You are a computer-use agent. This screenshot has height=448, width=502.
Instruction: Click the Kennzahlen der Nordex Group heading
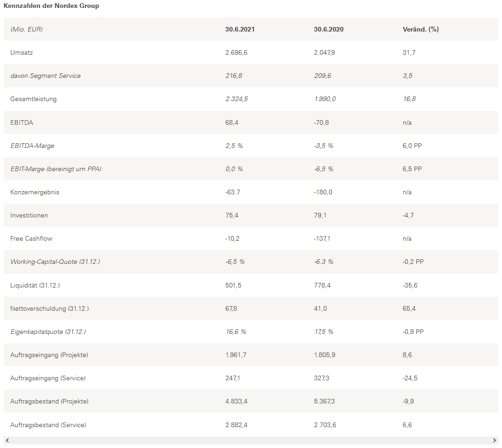pos(51,6)
